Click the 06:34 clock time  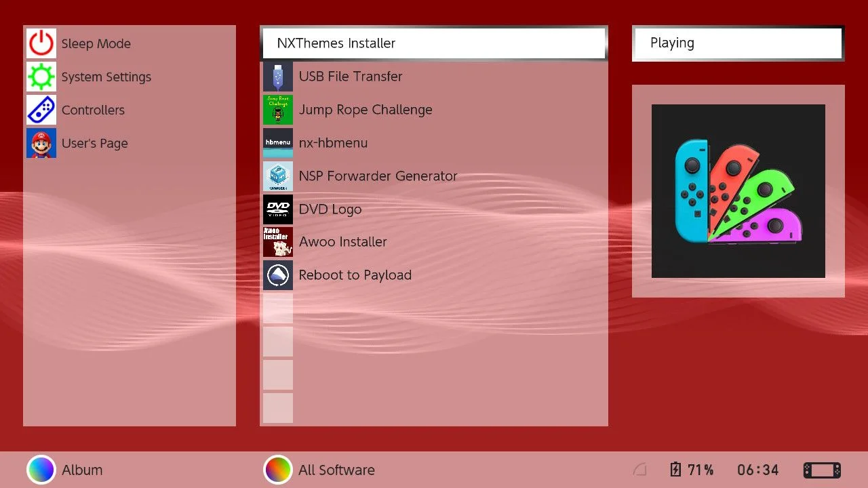[x=758, y=470]
